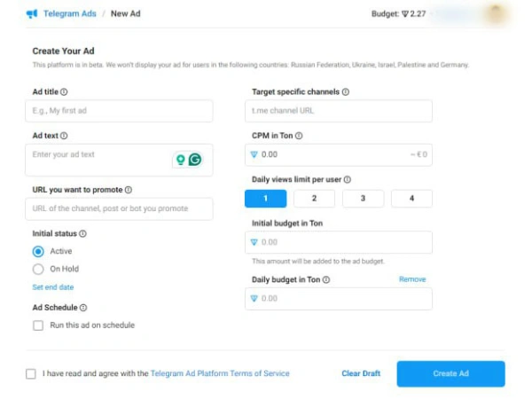Click the info icon beside Ad title
This screenshot has width=532, height=400.
pos(64,92)
